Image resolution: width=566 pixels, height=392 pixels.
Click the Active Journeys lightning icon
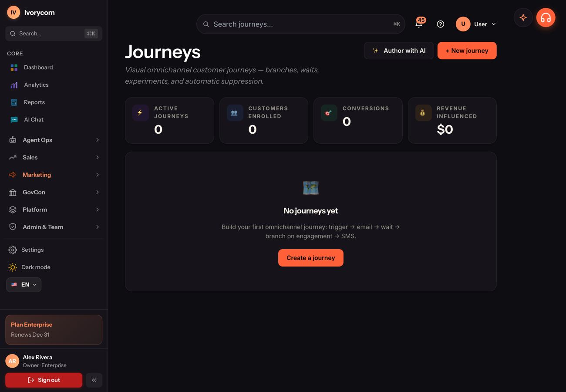click(140, 113)
